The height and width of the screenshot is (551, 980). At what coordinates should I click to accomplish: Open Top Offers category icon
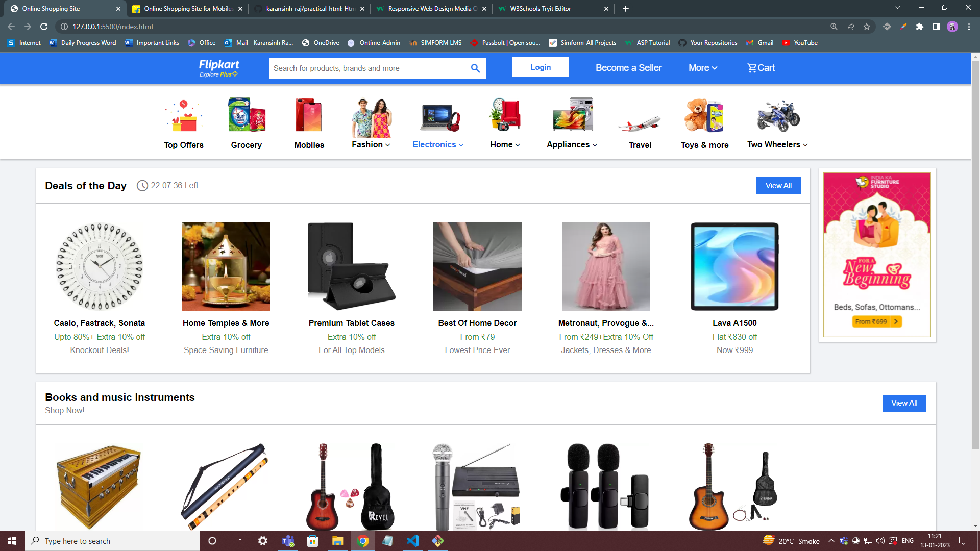(184, 116)
